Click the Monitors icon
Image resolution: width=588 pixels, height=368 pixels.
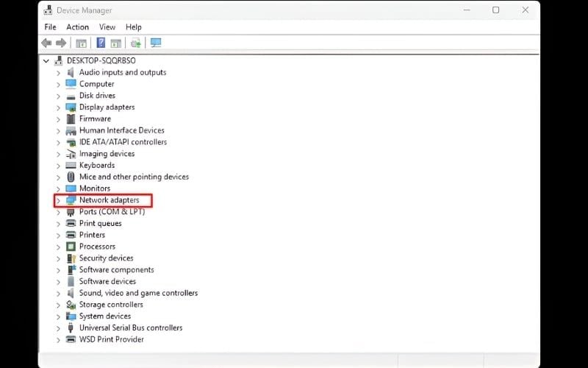point(71,188)
